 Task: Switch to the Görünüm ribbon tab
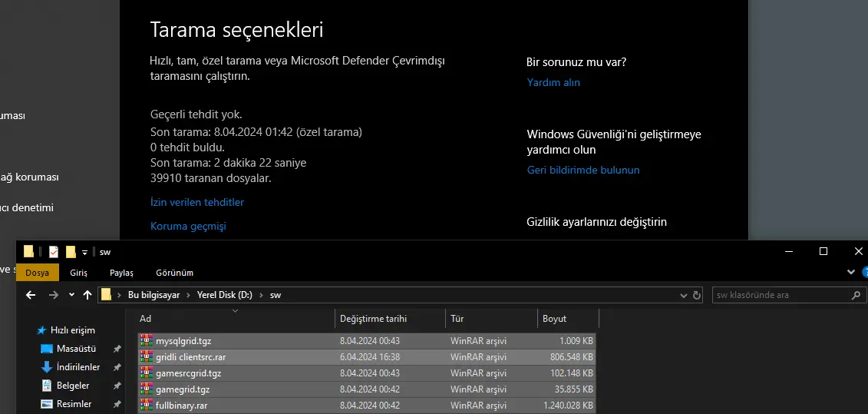[174, 273]
